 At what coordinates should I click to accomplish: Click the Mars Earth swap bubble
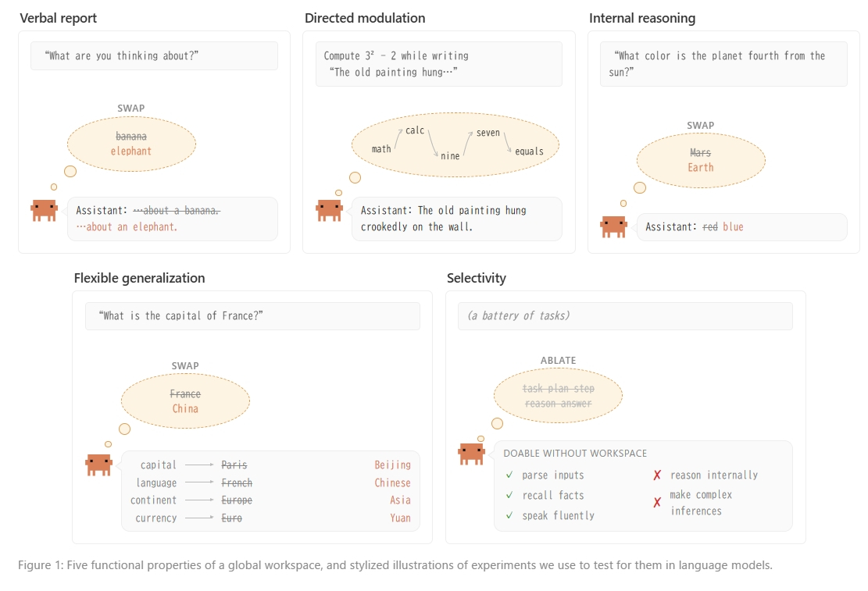point(701,161)
